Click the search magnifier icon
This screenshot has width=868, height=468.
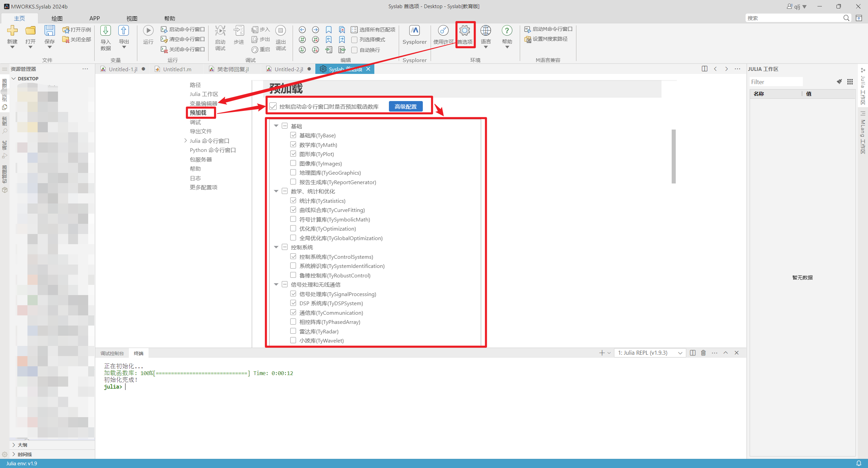click(846, 18)
